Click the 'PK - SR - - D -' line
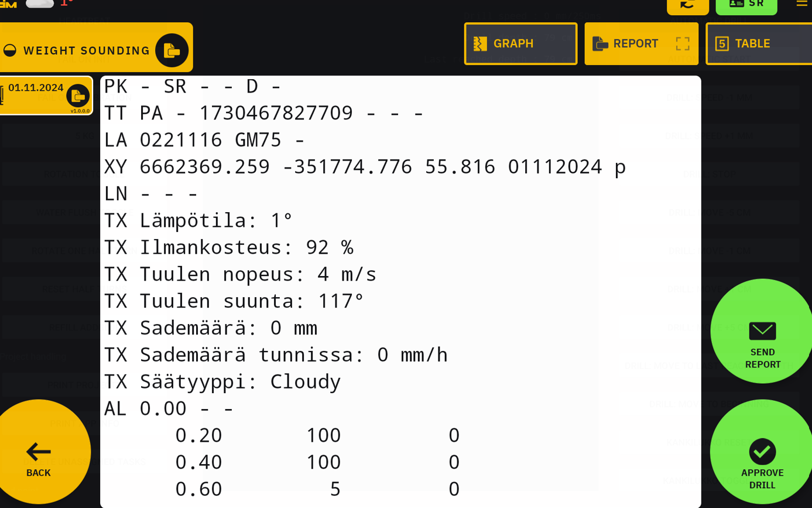 tap(193, 87)
